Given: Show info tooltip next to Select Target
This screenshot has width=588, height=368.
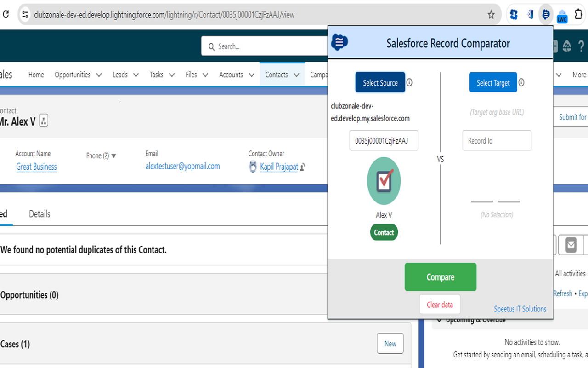Looking at the screenshot, I should [x=521, y=82].
